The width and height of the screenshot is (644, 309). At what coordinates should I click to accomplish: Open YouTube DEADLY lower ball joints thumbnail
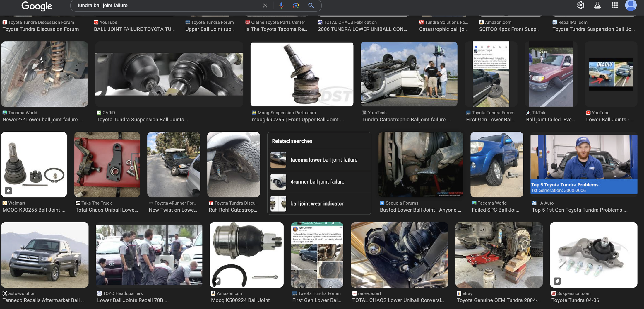point(611,74)
